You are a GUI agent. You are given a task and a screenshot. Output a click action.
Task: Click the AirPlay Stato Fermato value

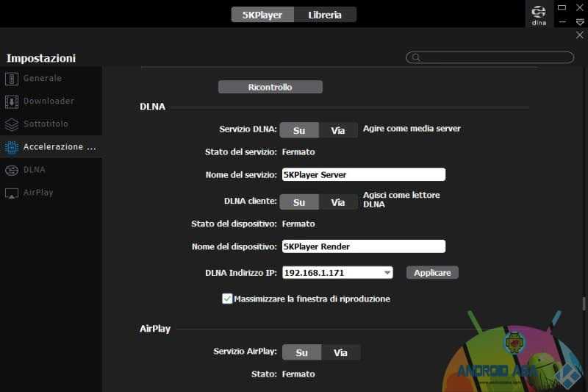[x=298, y=374]
